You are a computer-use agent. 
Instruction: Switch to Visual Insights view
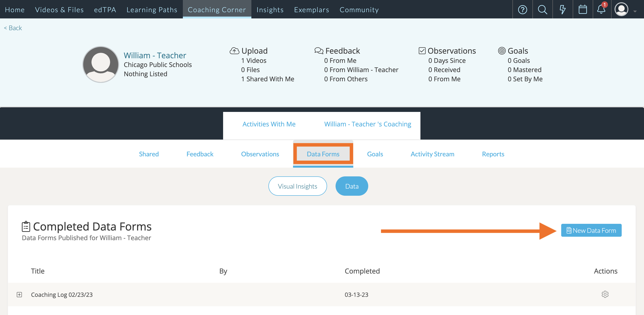[x=297, y=186]
